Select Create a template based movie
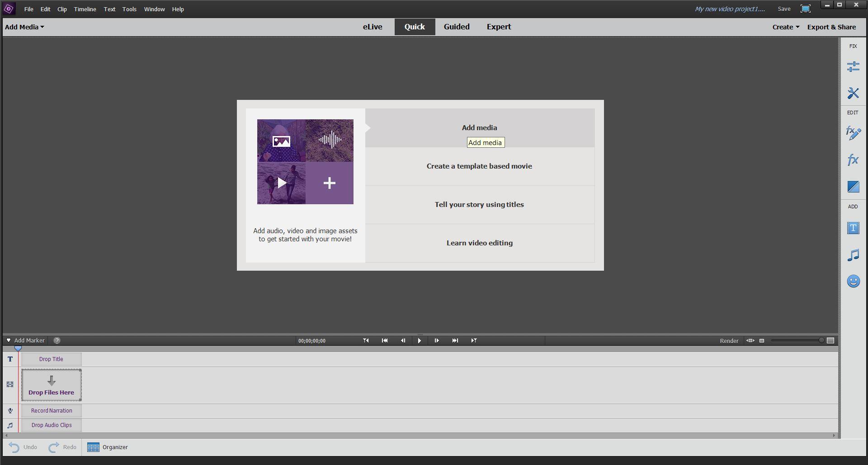The image size is (868, 465). pos(479,166)
